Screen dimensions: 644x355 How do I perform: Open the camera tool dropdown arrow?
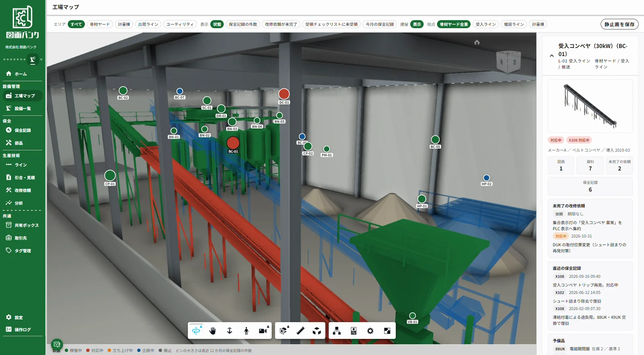tap(268, 327)
